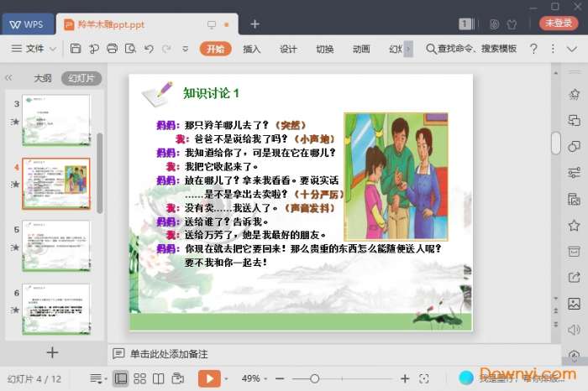Viewport: 588px width, 391px height.
Task: Open the shapes sidebar icon
Action: (x=574, y=147)
